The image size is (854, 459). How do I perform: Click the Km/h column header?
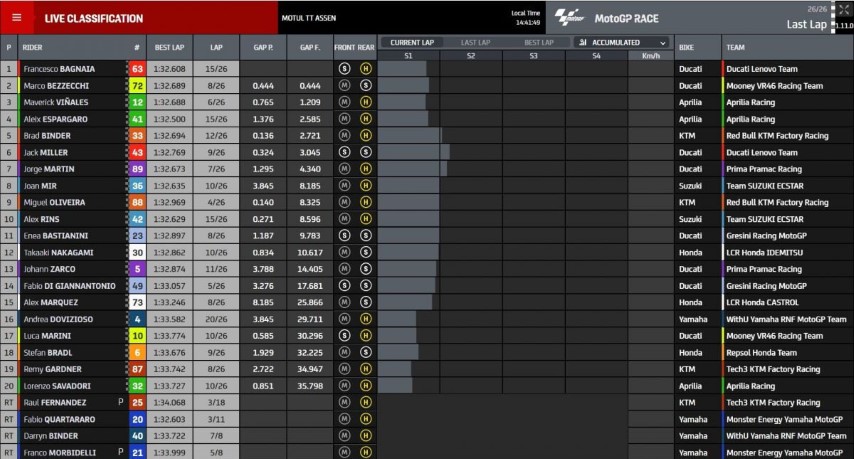click(651, 56)
